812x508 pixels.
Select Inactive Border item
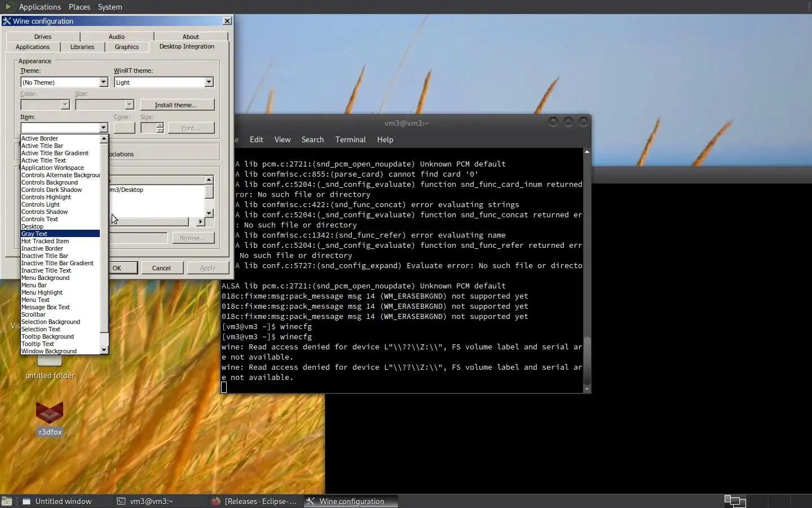60,248
